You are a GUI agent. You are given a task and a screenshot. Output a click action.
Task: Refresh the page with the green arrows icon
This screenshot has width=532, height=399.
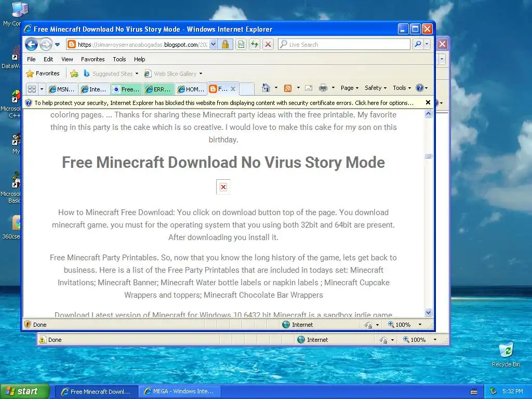coord(255,45)
